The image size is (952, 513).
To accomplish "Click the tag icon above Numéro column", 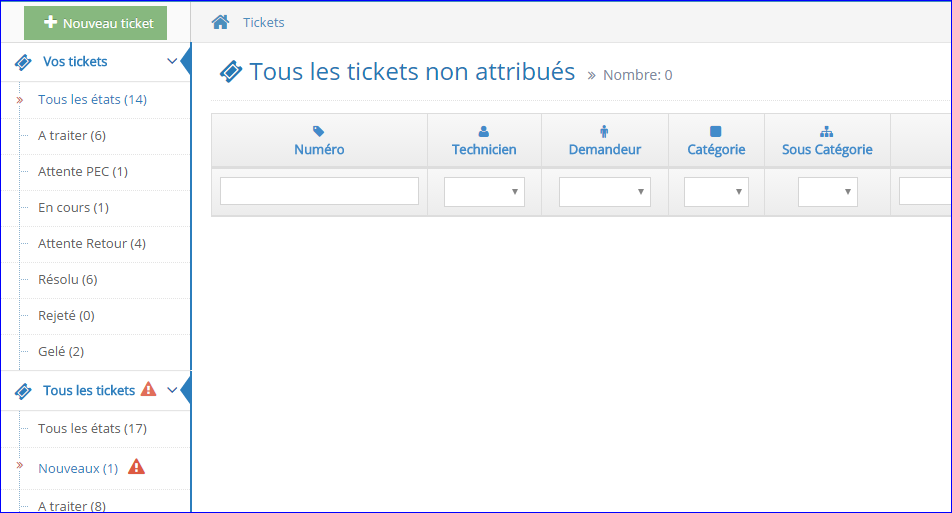I will (x=319, y=131).
